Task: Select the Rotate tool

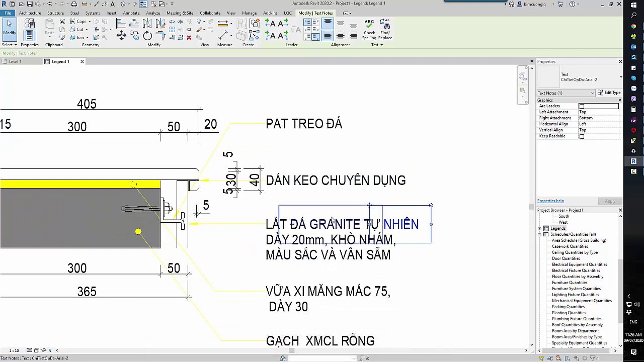Action: click(x=147, y=35)
